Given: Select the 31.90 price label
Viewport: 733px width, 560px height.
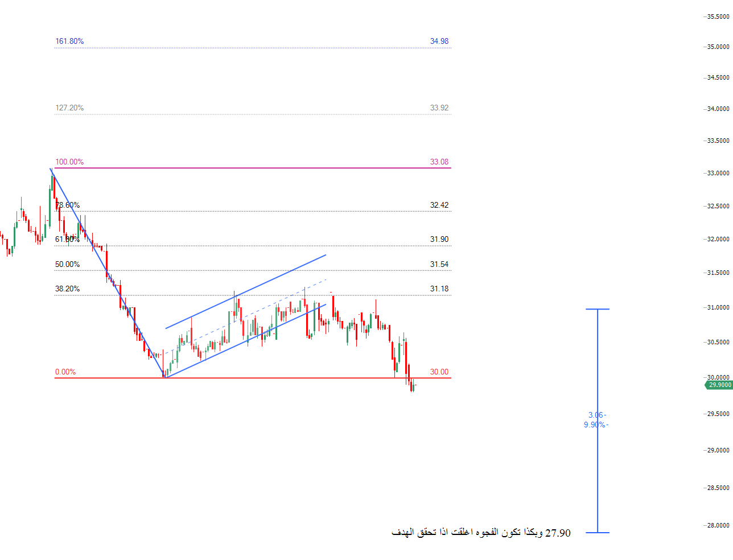Looking at the screenshot, I should 439,240.
